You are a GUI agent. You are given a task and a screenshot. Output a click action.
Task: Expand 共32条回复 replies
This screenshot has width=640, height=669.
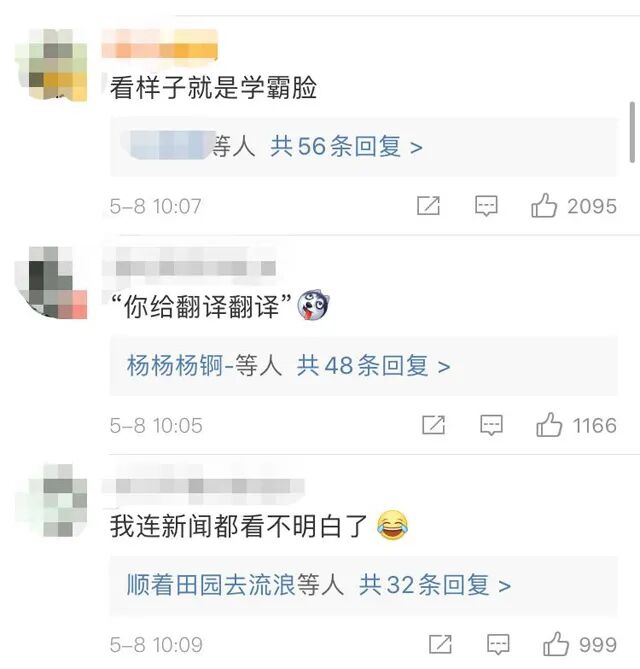(x=435, y=585)
